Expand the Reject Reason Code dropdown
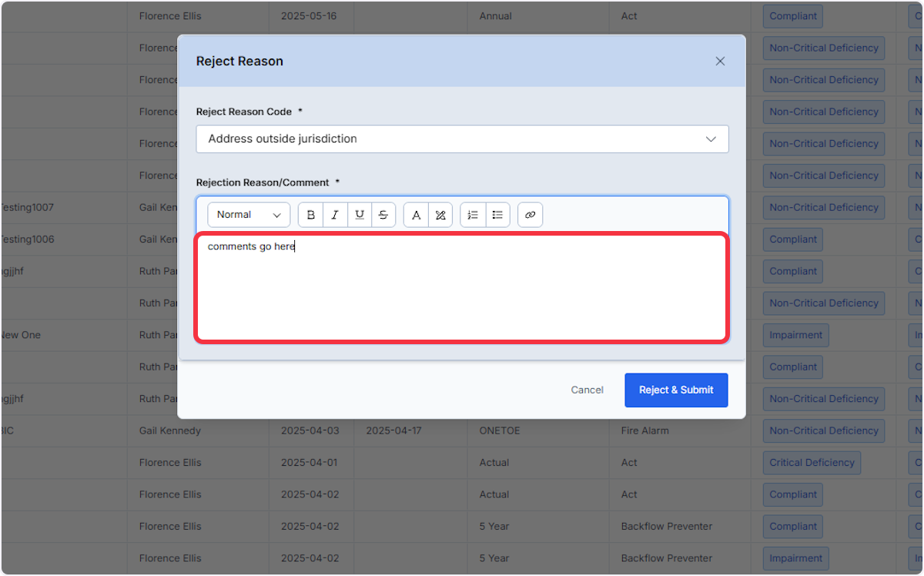Image resolution: width=924 pixels, height=576 pixels. 462,139
